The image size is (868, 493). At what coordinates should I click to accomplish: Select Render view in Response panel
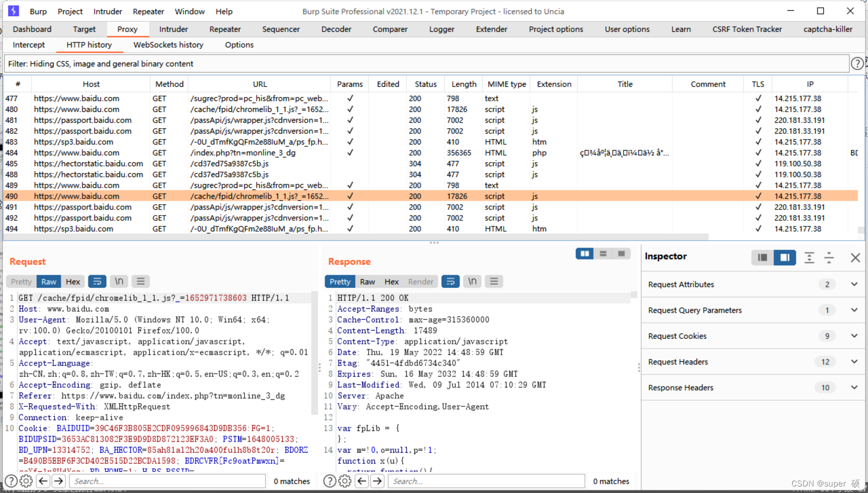click(x=421, y=281)
